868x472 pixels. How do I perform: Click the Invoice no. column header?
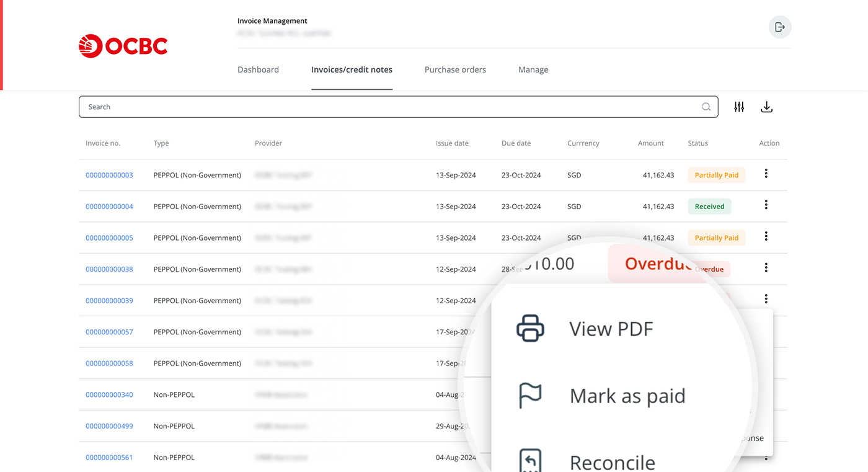pyautogui.click(x=103, y=143)
